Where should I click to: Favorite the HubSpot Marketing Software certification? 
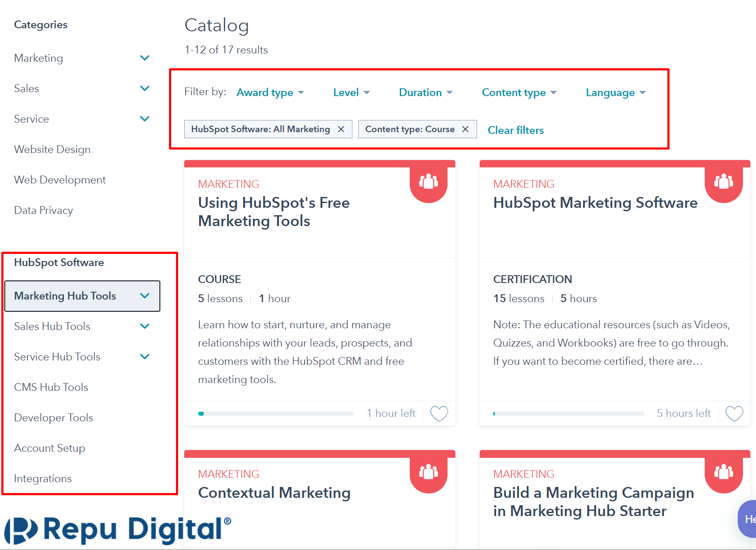(734, 413)
